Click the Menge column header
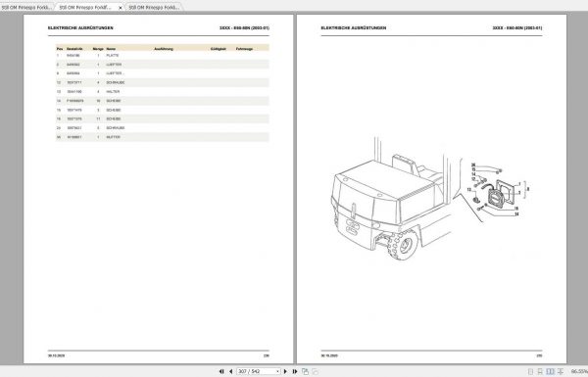The height and width of the screenshot is (377, 588). [98, 49]
